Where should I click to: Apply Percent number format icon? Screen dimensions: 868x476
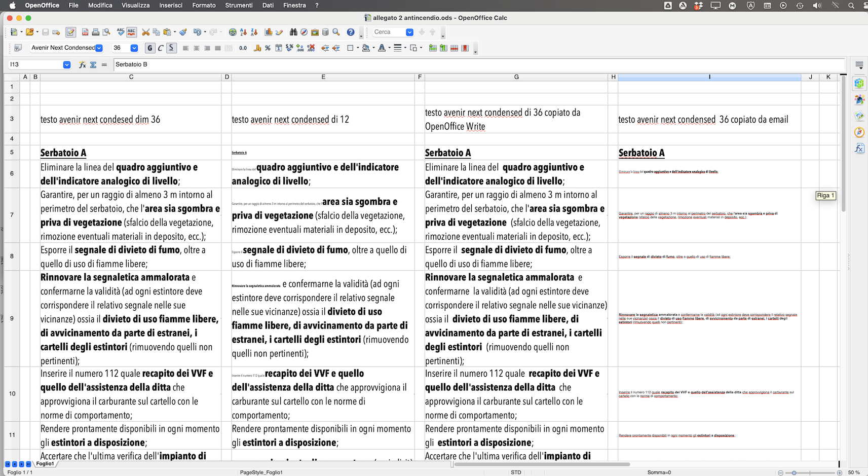[268, 48]
